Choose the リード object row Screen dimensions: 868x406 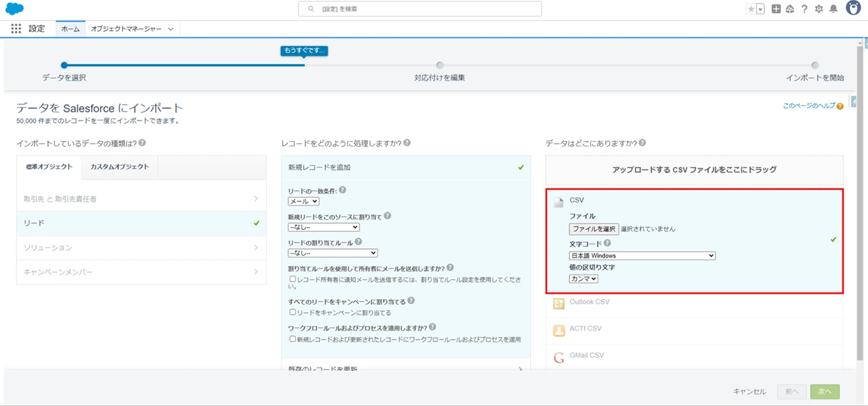[142, 223]
